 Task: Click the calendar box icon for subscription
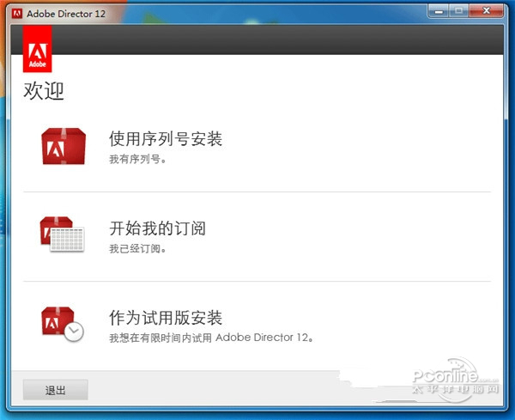[x=62, y=234]
